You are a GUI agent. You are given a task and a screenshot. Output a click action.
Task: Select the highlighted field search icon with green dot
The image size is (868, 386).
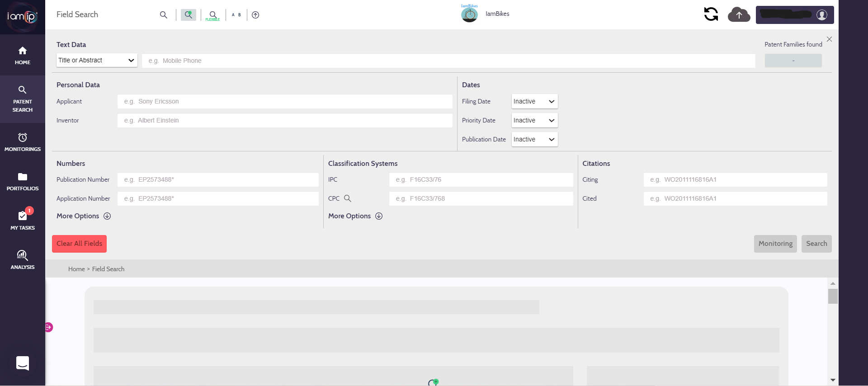click(189, 15)
